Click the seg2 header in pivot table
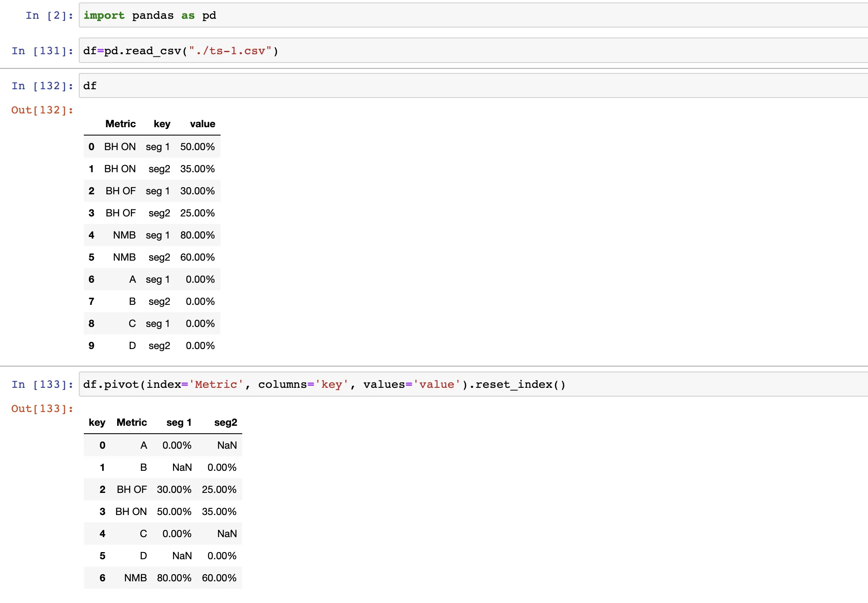The image size is (868, 603). 226,422
